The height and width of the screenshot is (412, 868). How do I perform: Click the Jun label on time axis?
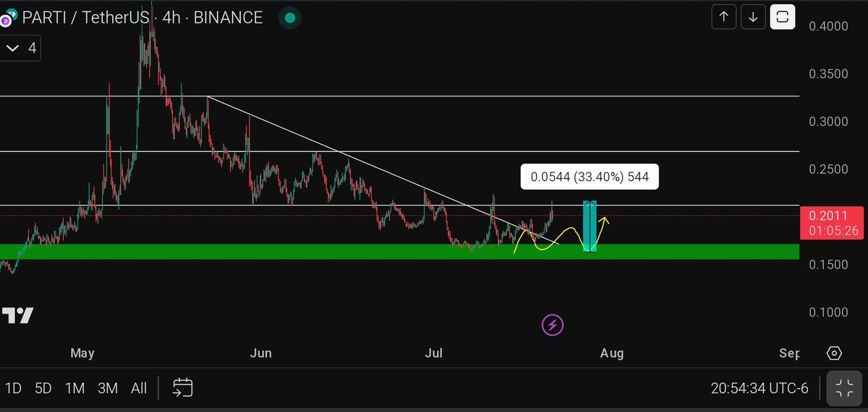coord(260,353)
